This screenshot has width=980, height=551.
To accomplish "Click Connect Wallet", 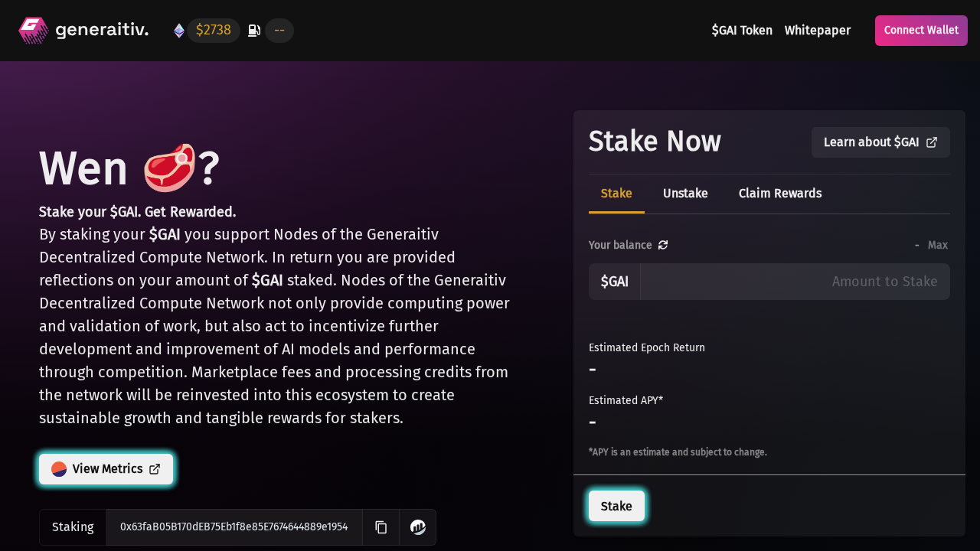I will click(921, 30).
